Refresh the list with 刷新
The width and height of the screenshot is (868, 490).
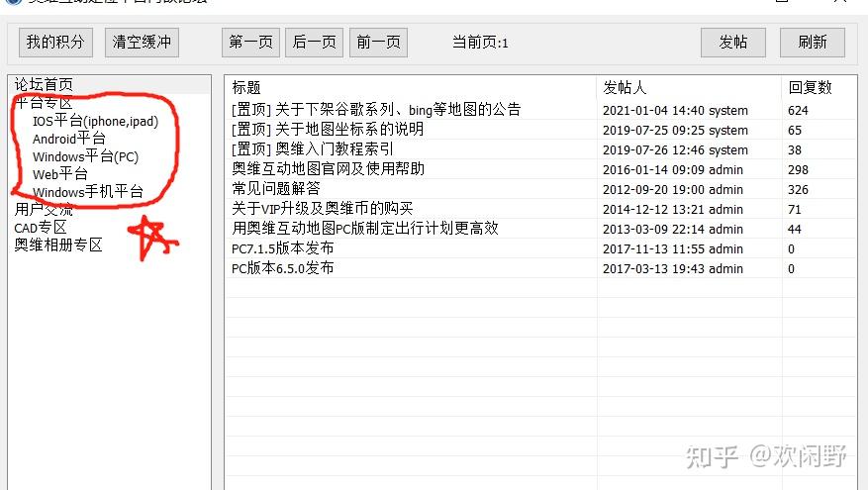813,43
